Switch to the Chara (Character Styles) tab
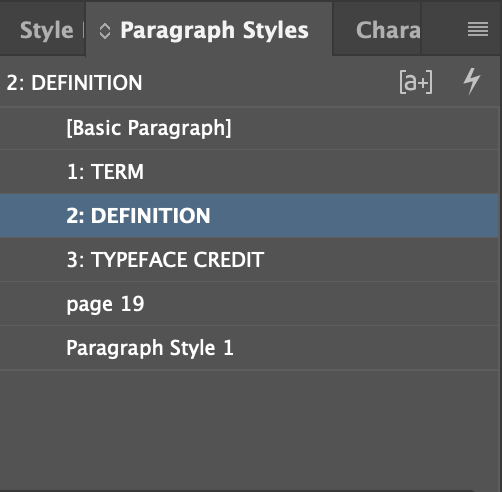 388,30
